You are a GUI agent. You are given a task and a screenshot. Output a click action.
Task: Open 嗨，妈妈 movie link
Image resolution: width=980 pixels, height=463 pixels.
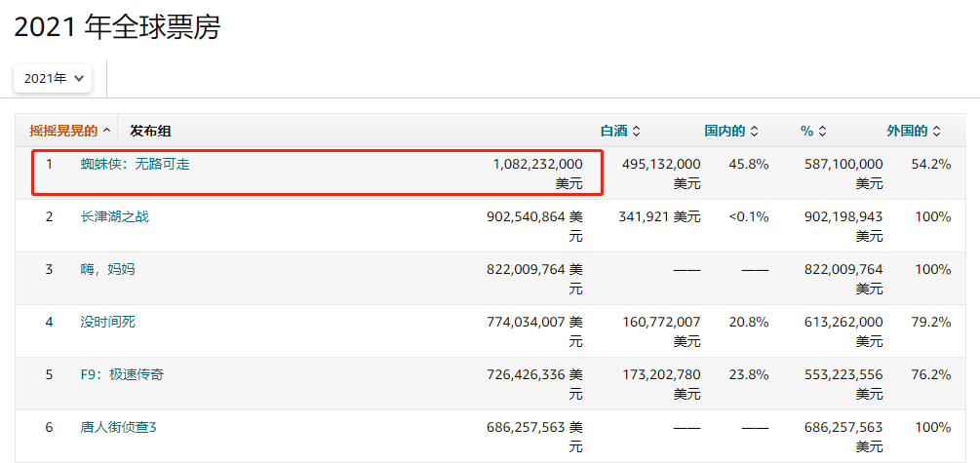point(107,269)
